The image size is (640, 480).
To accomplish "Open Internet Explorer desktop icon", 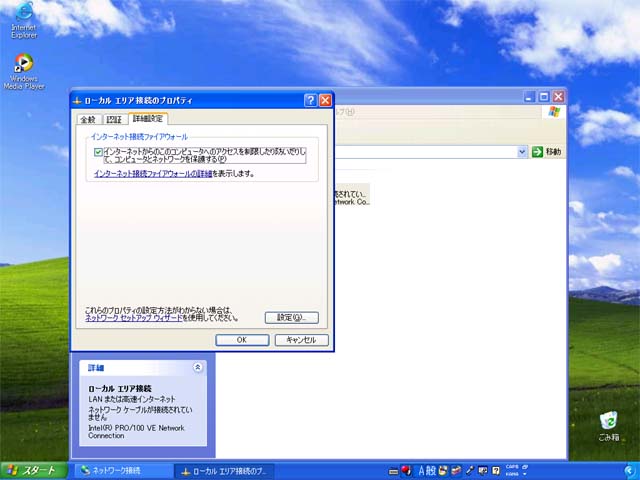I will click(24, 20).
